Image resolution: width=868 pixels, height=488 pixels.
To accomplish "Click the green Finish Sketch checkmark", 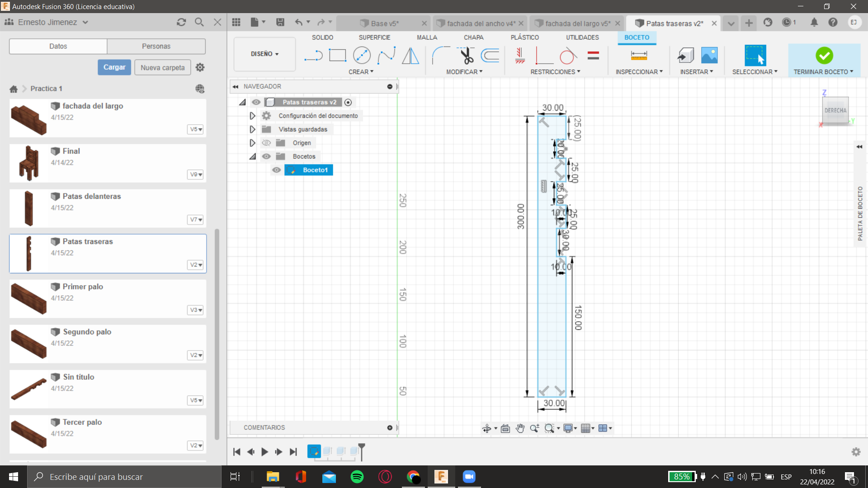I will point(824,56).
